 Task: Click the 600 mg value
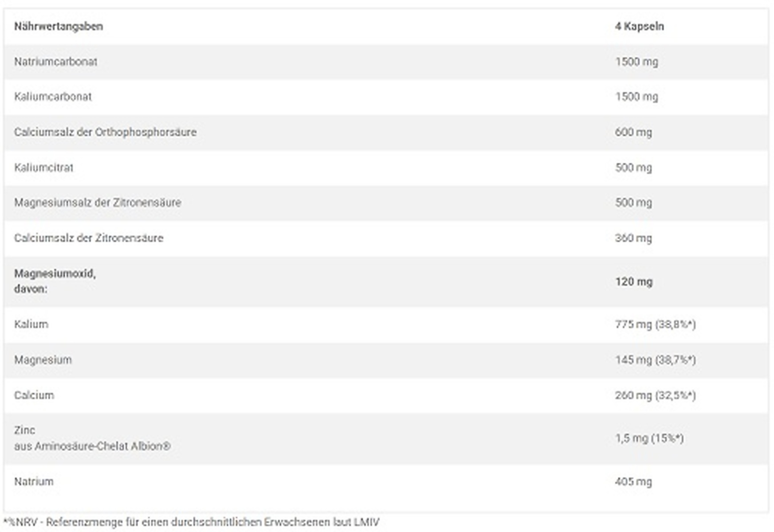coord(633,132)
